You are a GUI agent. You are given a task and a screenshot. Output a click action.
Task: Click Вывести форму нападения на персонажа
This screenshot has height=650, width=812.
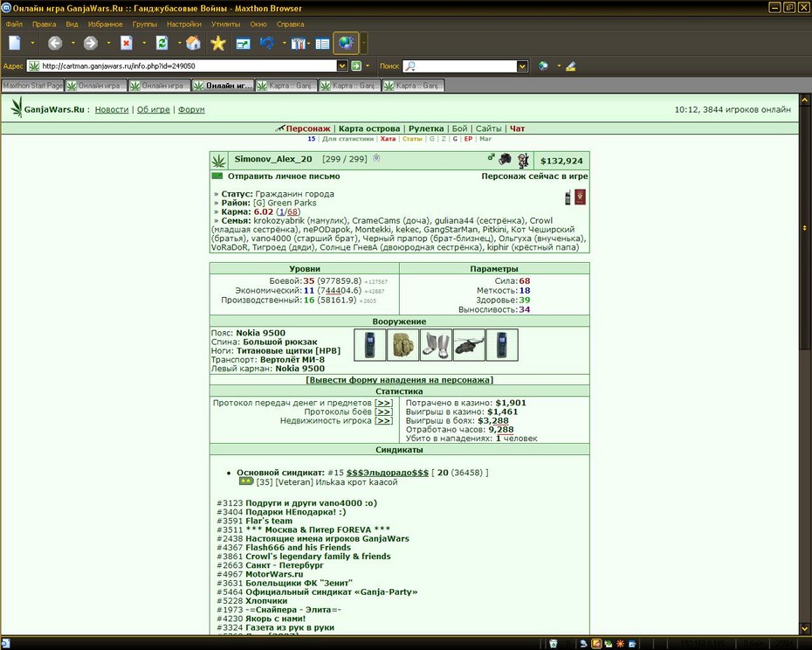click(x=399, y=380)
